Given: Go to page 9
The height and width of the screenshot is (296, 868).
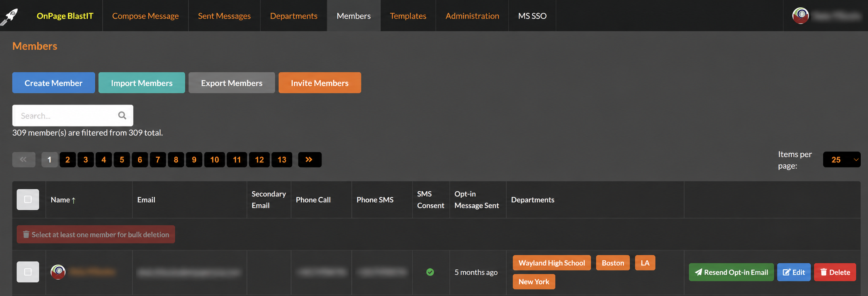Looking at the screenshot, I should pos(194,160).
